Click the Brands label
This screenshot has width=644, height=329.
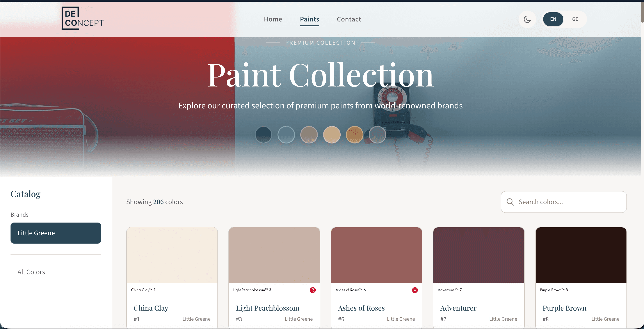20,215
